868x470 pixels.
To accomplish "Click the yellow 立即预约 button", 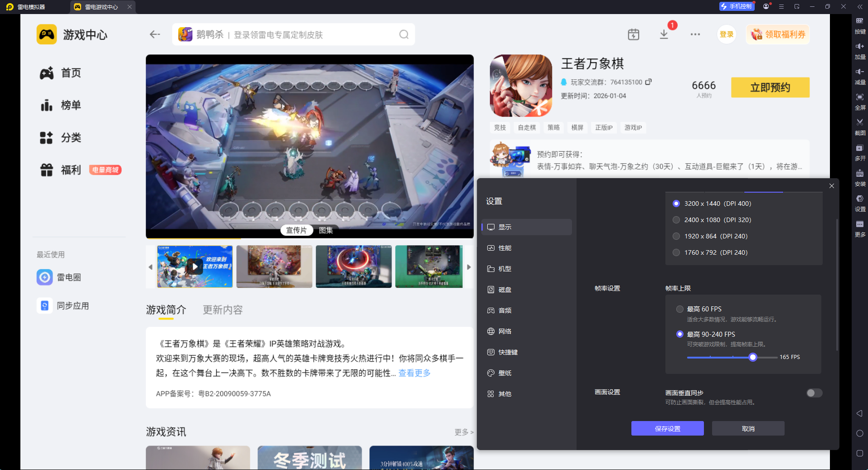I will pyautogui.click(x=770, y=87).
